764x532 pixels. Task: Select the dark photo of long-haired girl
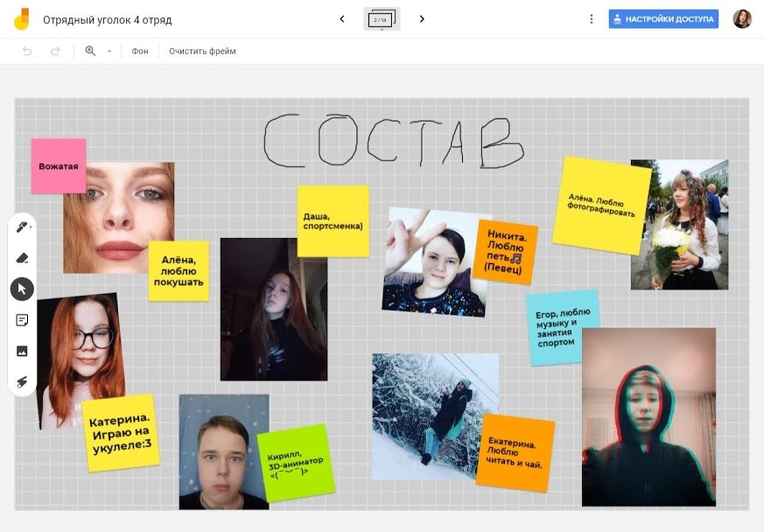(x=274, y=309)
